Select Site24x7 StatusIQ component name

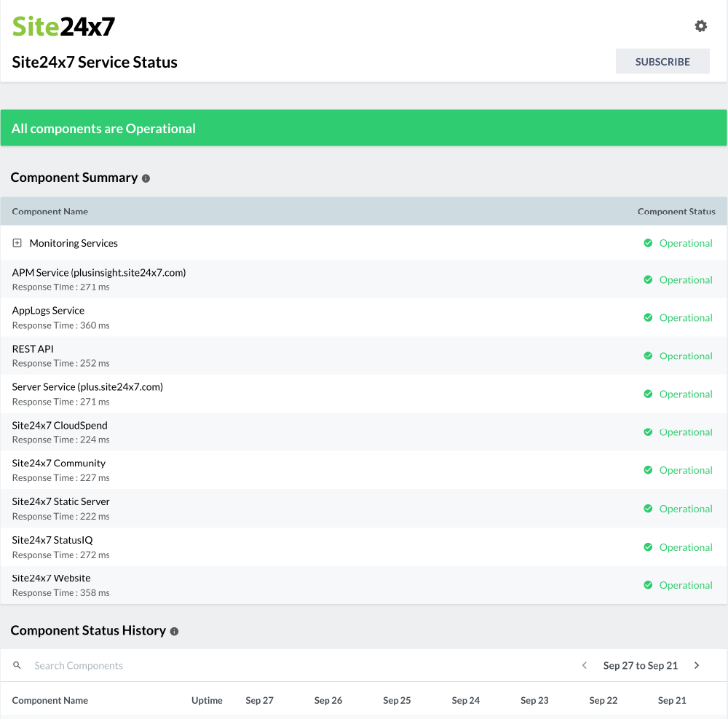[x=52, y=540]
